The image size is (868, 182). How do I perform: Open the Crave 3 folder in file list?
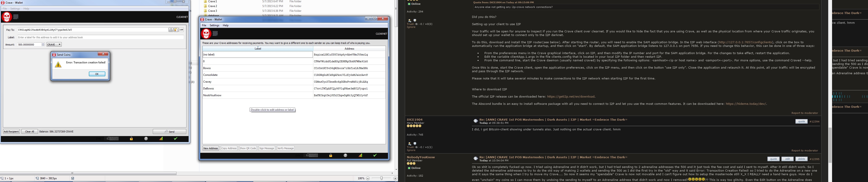click(x=212, y=11)
